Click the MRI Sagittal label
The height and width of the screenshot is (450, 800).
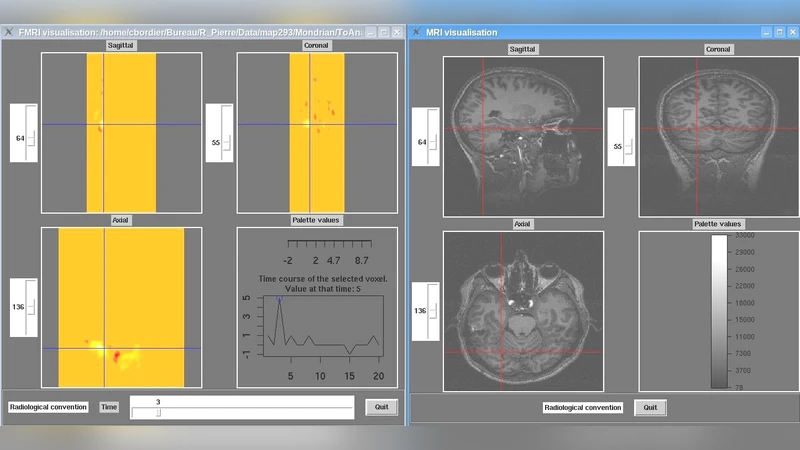click(522, 49)
